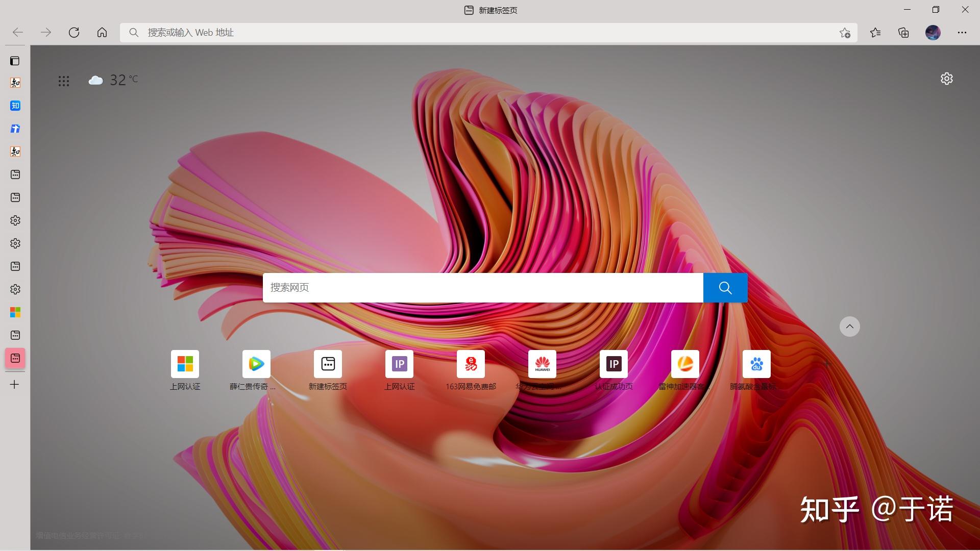Launch the 163网易免费邮 shortcut

click(471, 364)
